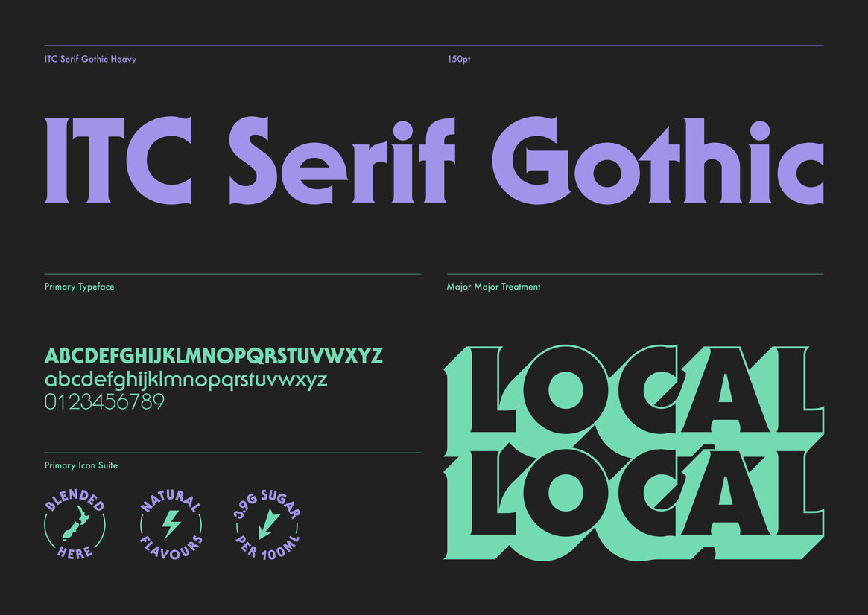Click the curved "HERE" badge text
The height and width of the screenshot is (615, 868).
pyautogui.click(x=75, y=552)
